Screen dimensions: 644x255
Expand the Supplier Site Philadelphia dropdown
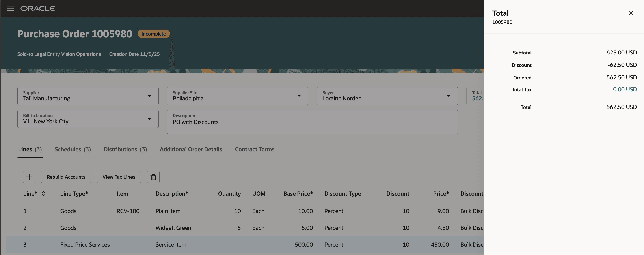[x=299, y=96]
